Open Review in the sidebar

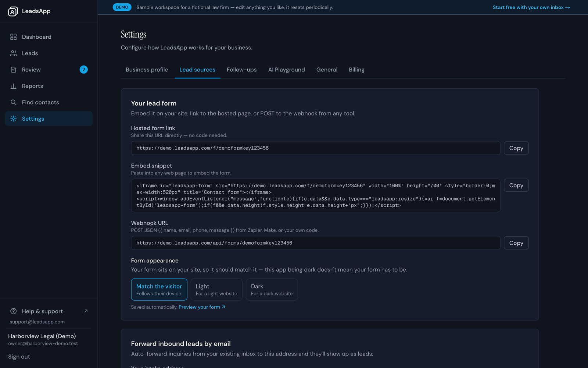coord(49,70)
